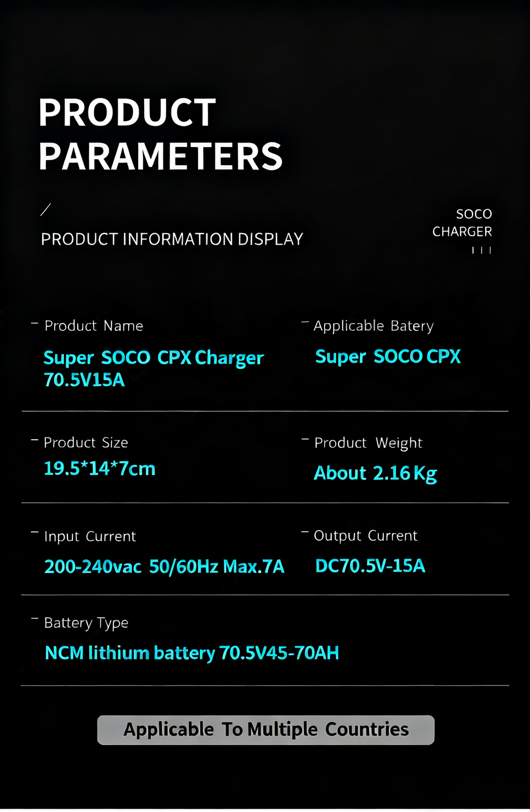Click the SOCO CHARGER label
Image resolution: width=530 pixels, height=812 pixels.
click(x=463, y=223)
